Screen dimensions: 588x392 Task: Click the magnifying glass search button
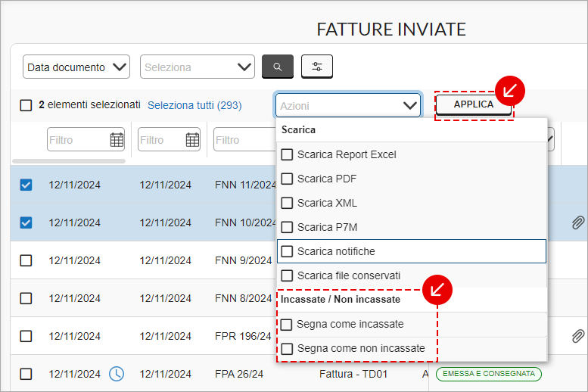[x=277, y=67]
